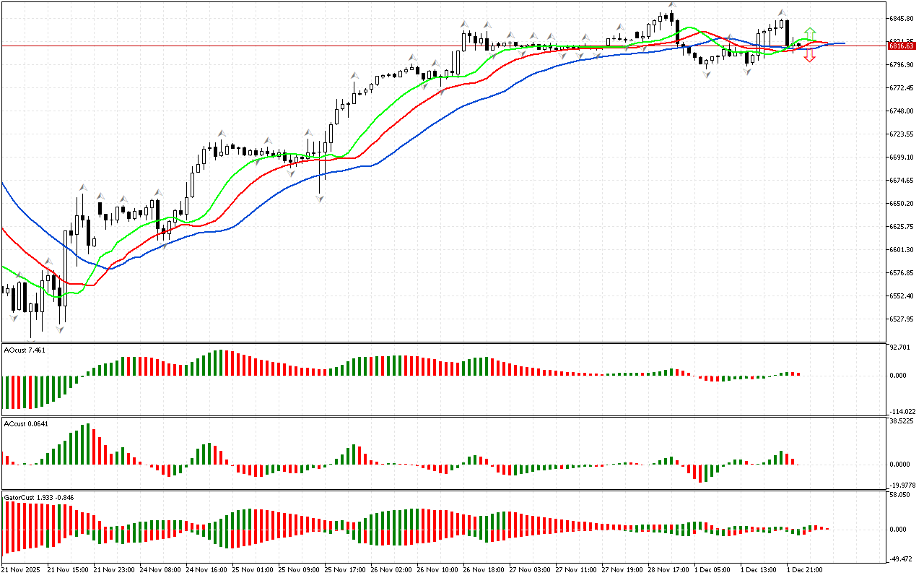Click the down fractal under the 25 Nov long-wick candle
Image resolution: width=924 pixels, height=578 pixels.
[319, 199]
